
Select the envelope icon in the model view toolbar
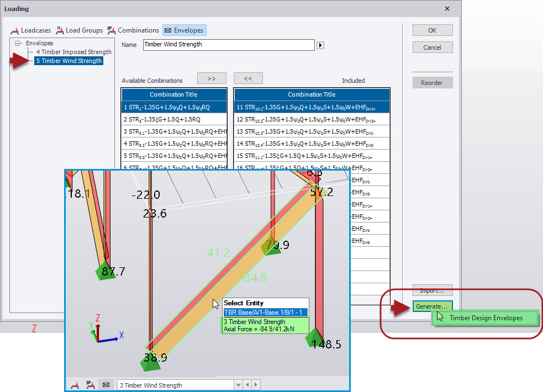(106, 384)
